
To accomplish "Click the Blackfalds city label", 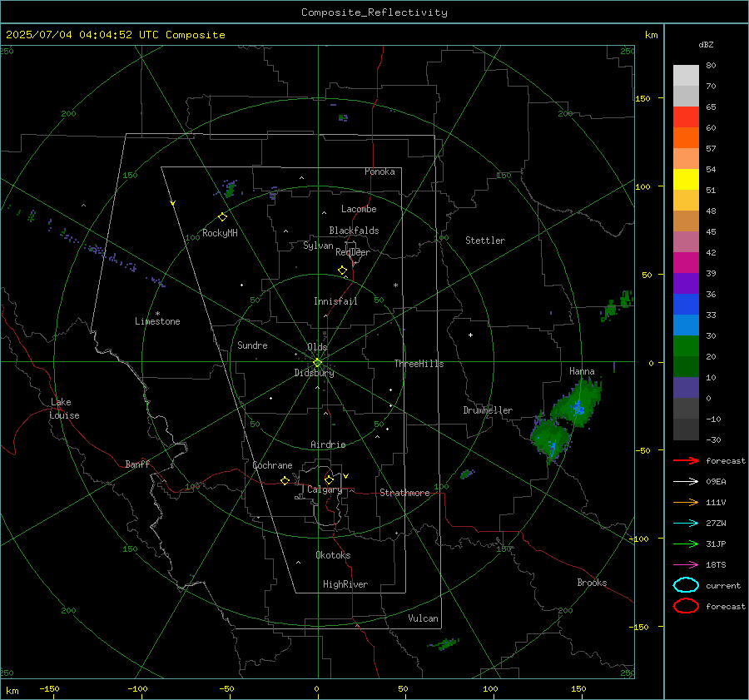I will (x=354, y=231).
